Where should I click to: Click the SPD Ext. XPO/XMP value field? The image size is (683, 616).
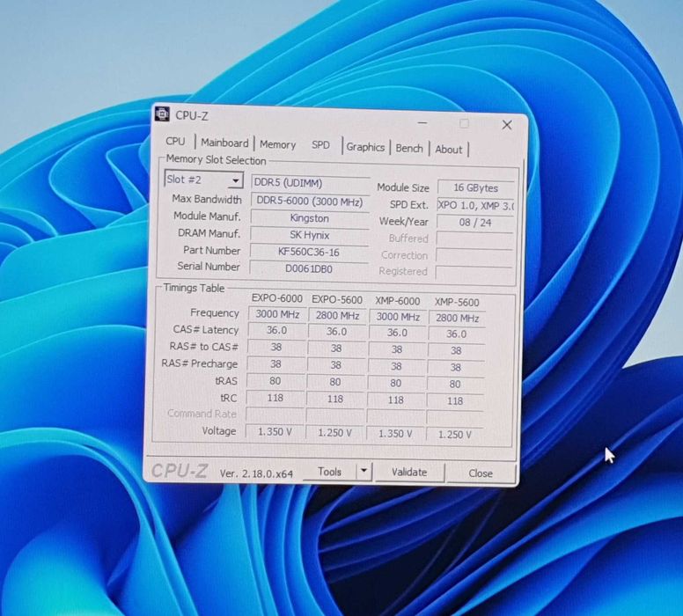pos(475,205)
